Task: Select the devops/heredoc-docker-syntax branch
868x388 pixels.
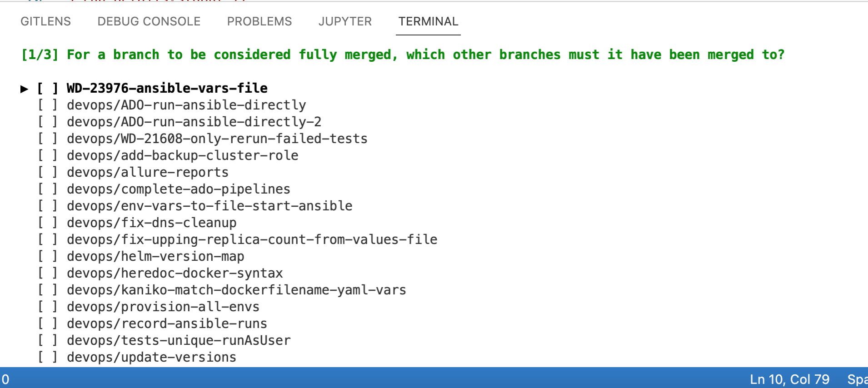Action: point(175,273)
